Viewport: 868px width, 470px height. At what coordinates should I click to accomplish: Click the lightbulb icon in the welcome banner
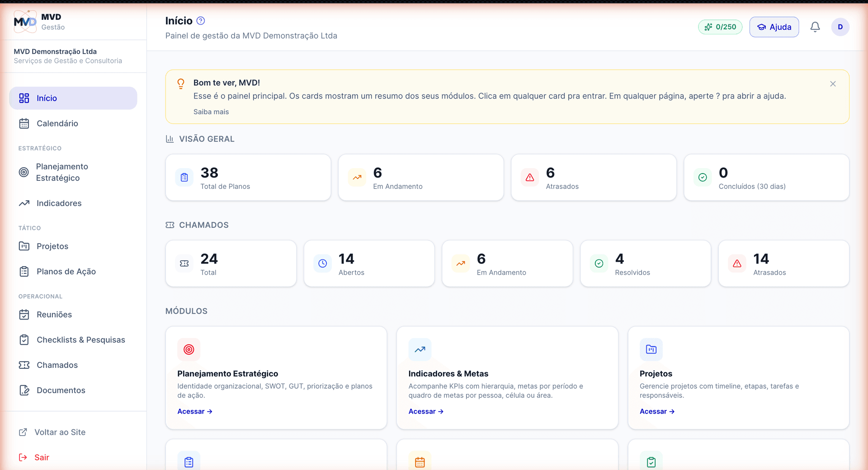click(181, 84)
